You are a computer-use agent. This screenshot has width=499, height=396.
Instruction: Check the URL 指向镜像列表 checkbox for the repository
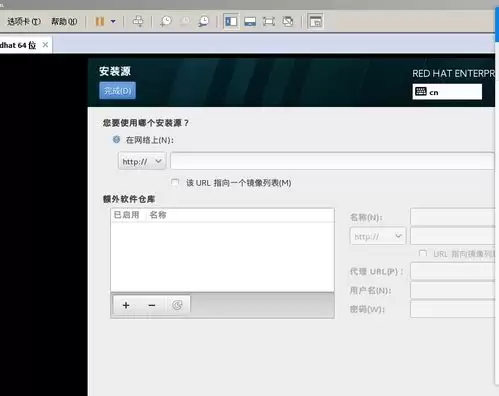(x=423, y=254)
